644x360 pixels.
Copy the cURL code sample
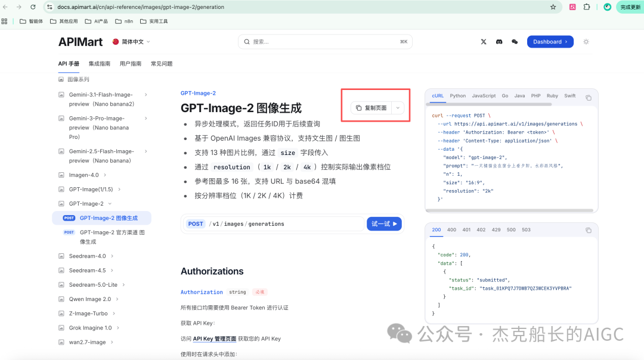tap(589, 98)
